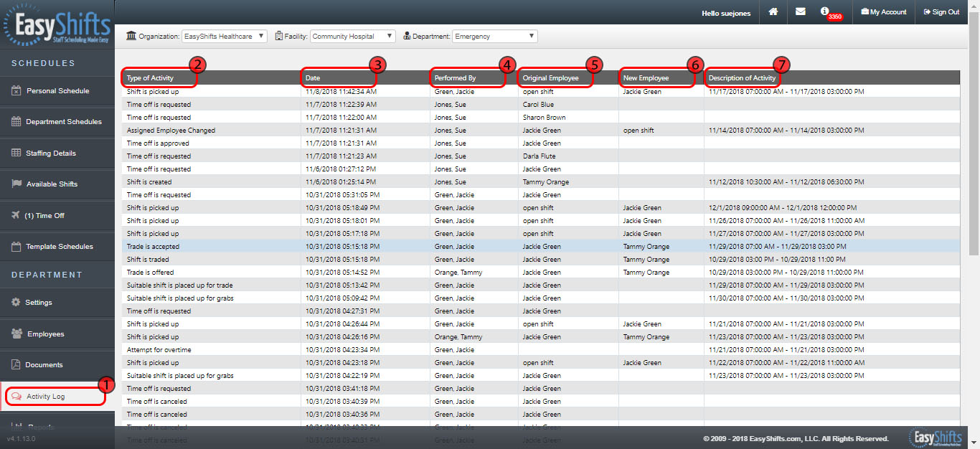This screenshot has width=980, height=449.
Task: Sort by Performed By column
Action: [x=455, y=77]
